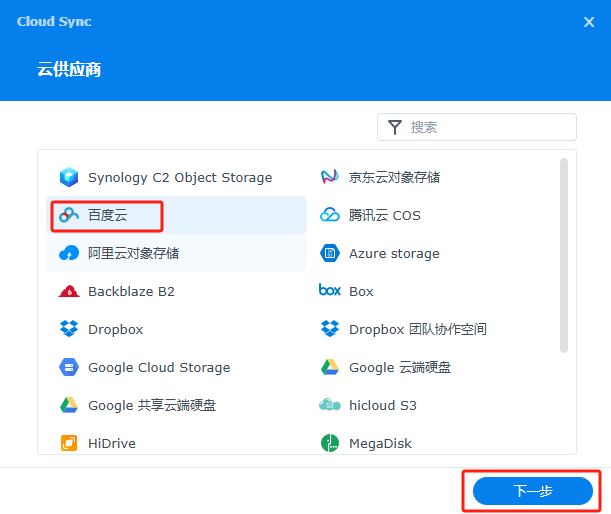Select Dropbox 团队协作空间 label
Image resolution: width=611 pixels, height=514 pixels.
click(x=418, y=330)
